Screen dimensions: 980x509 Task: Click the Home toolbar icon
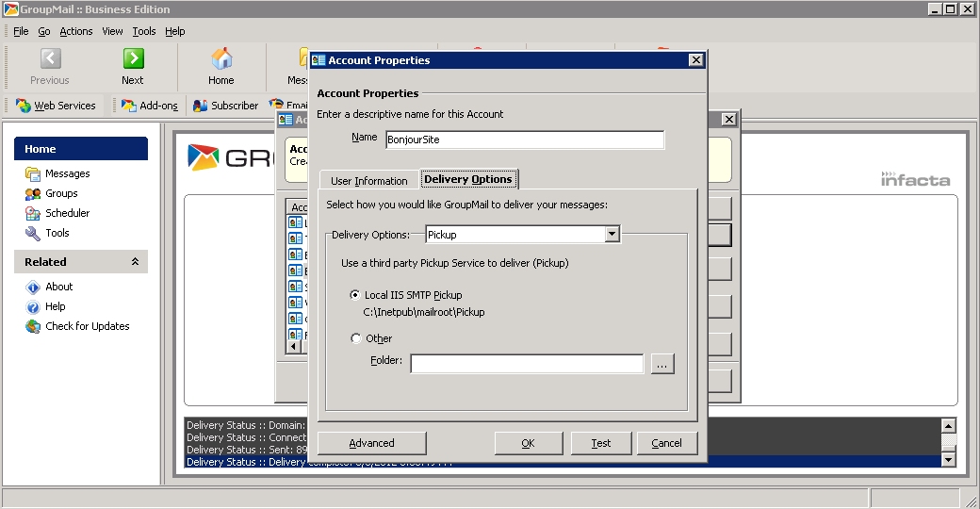(x=221, y=59)
